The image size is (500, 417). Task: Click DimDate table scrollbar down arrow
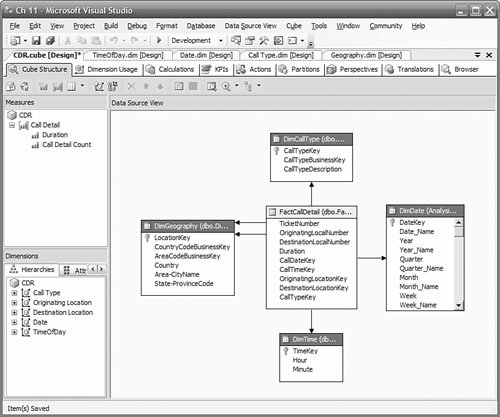pos(459,305)
